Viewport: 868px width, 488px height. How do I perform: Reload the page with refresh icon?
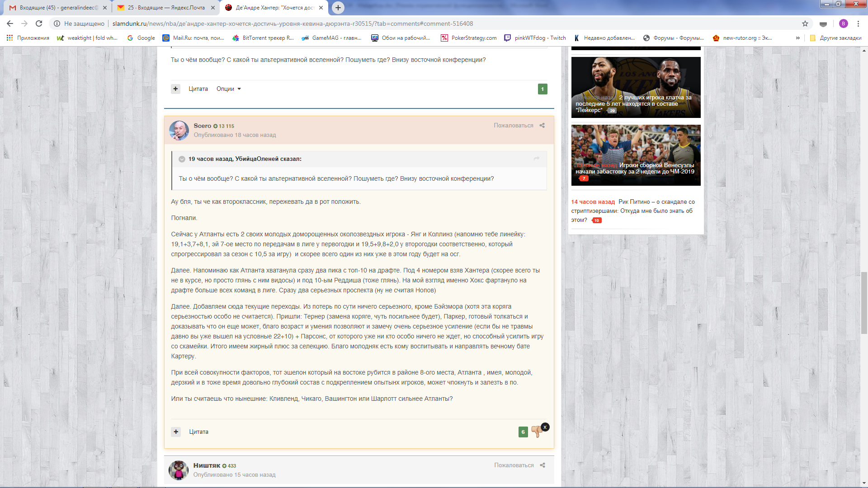39,23
